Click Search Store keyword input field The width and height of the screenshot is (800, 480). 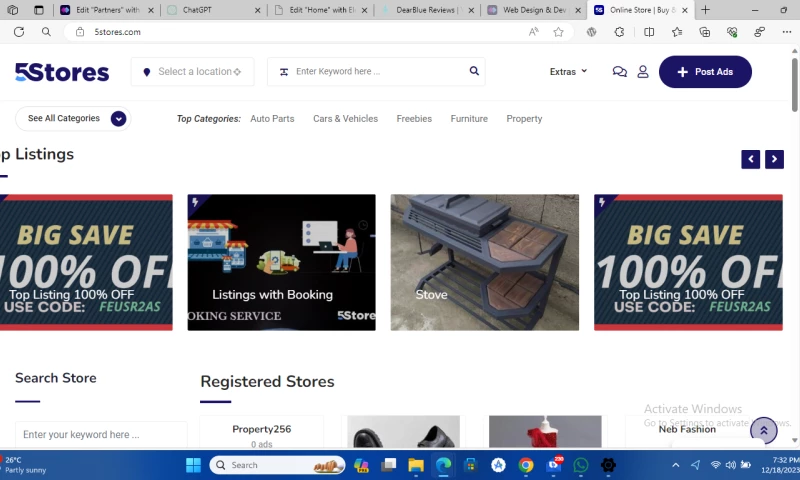(x=101, y=435)
